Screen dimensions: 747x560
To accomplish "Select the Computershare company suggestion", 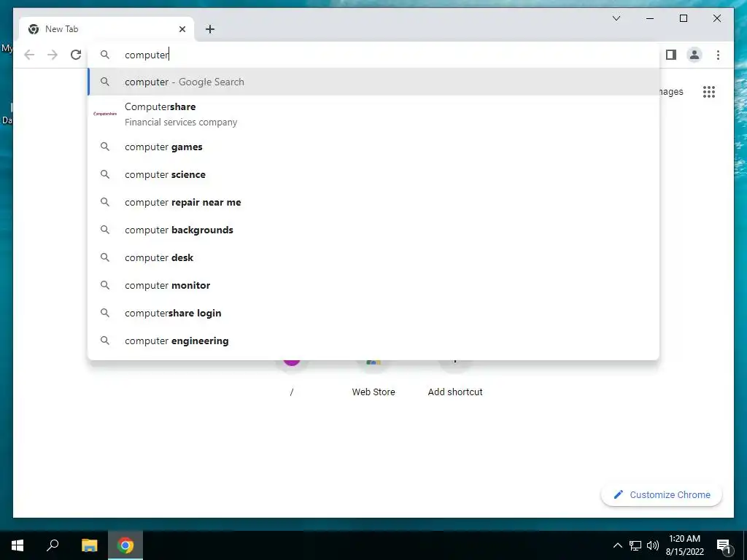I will 374,114.
